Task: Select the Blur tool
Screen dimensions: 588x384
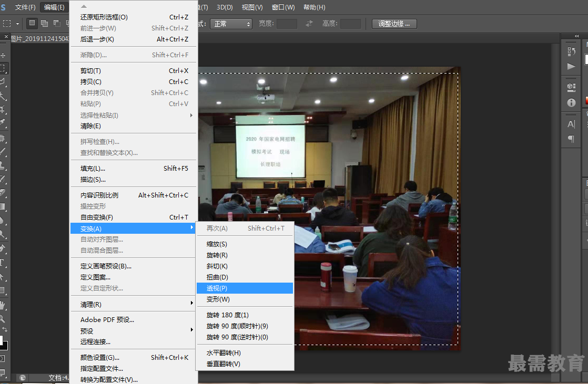Action: coord(3,220)
